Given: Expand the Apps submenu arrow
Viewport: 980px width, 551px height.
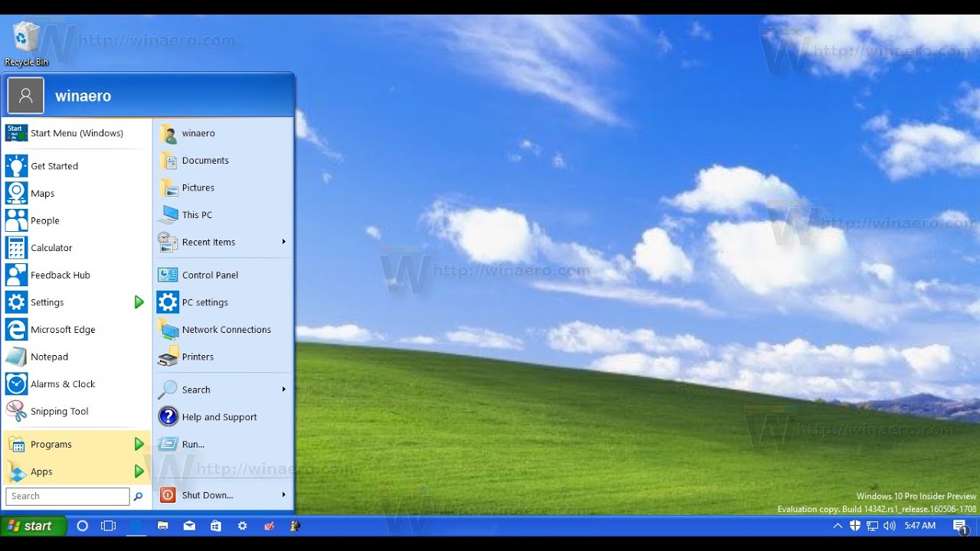Looking at the screenshot, I should click(139, 471).
